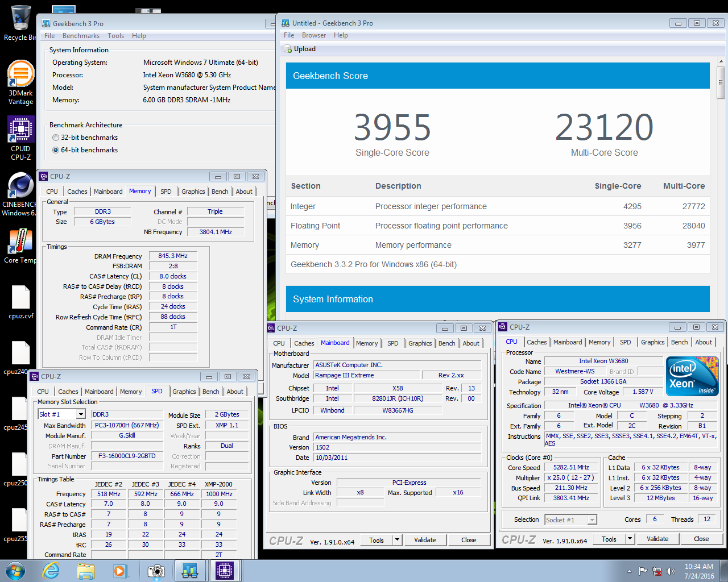Open the Browser menu in Untitled Geekbench window
Image resolution: width=728 pixels, height=582 pixels.
[314, 35]
